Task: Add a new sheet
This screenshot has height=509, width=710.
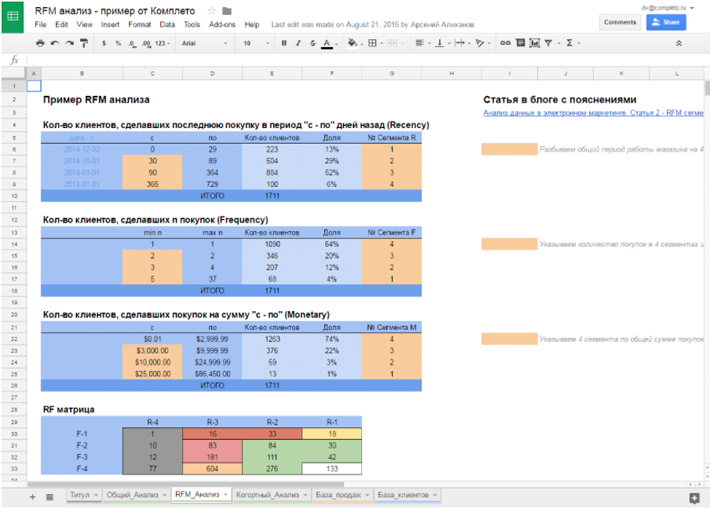Action: pyautogui.click(x=32, y=497)
